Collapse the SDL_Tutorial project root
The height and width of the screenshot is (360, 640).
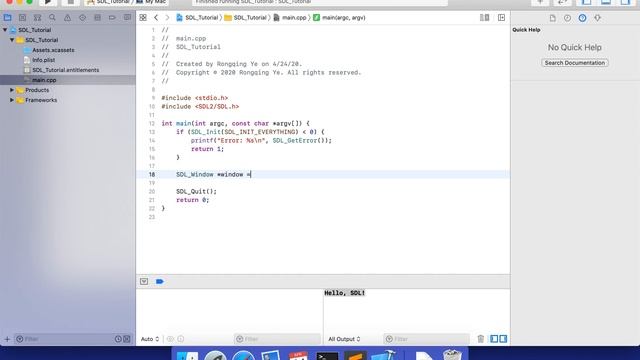coord(5,30)
